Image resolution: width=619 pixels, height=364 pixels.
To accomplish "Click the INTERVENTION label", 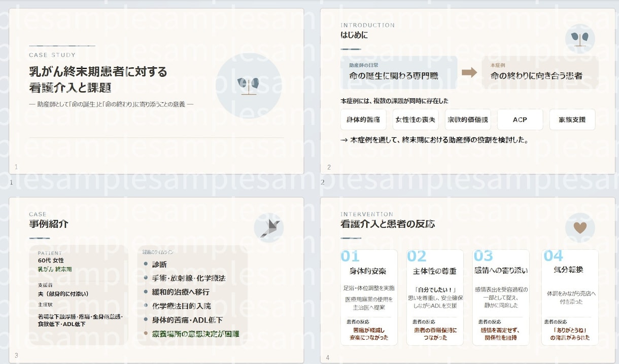I will 367,214.
